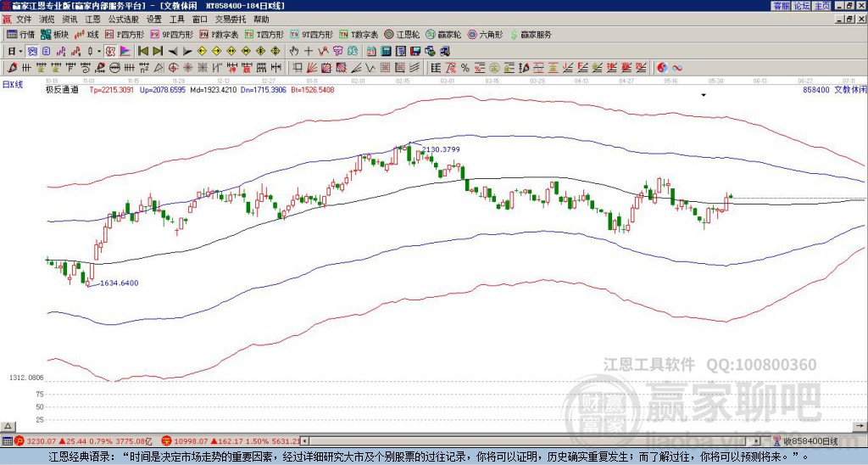Open the 文件 menu
The width and height of the screenshot is (868, 465).
24,20
